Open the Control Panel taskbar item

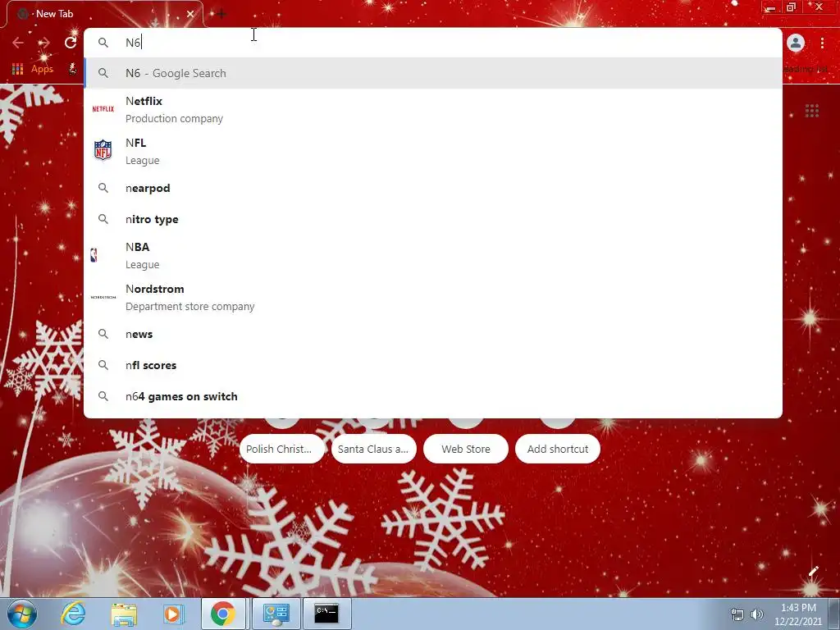[x=276, y=614]
